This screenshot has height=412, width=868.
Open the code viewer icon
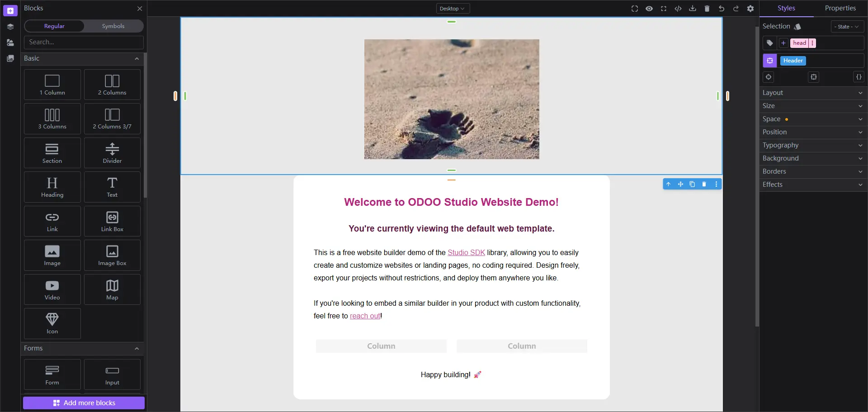pos(678,9)
